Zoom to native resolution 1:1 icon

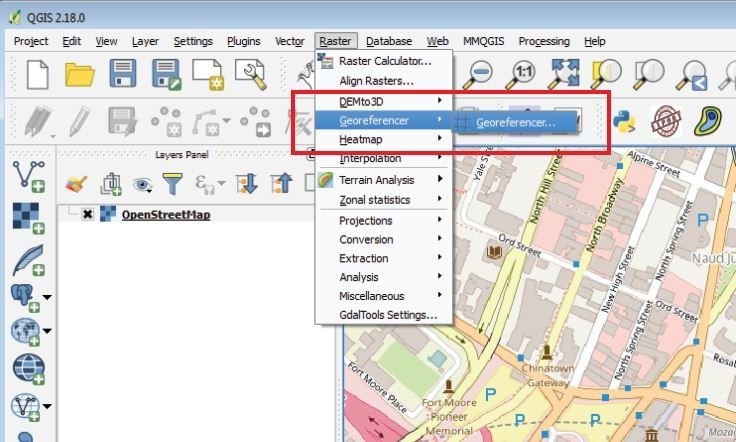click(521, 74)
